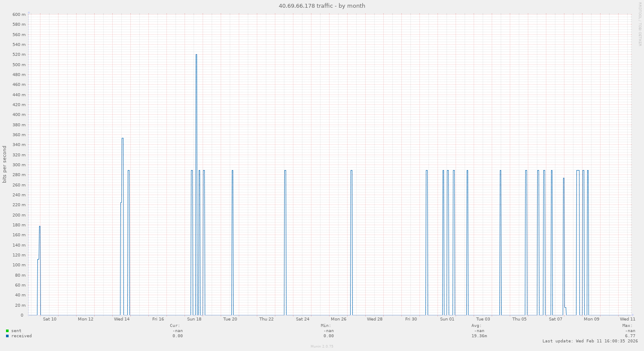644x351 pixels.
Task: Click the 'Munin 2.0.75' footer text
Action: coord(322,346)
